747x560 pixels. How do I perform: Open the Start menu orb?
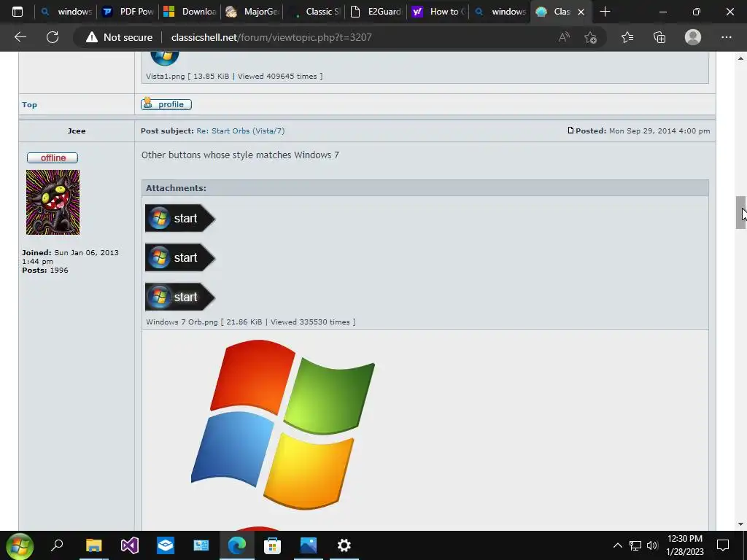click(20, 545)
